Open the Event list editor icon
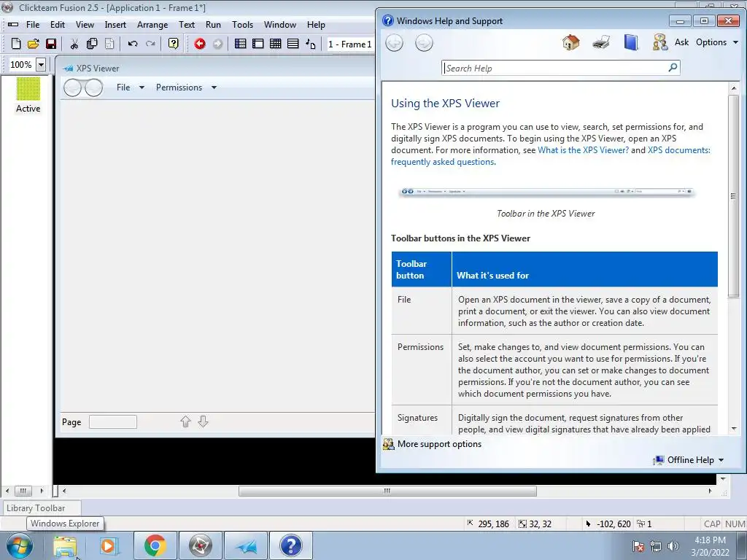747x560 pixels. 293,44
